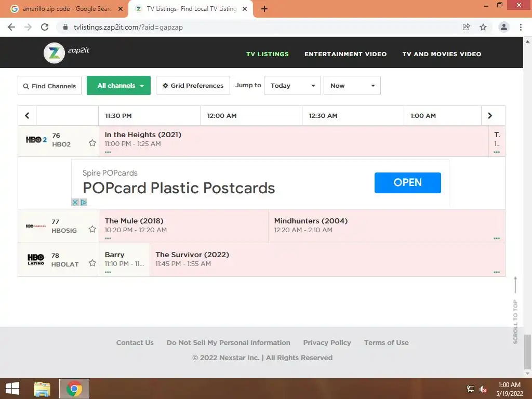Click the OPEN button in the ad

tap(407, 182)
